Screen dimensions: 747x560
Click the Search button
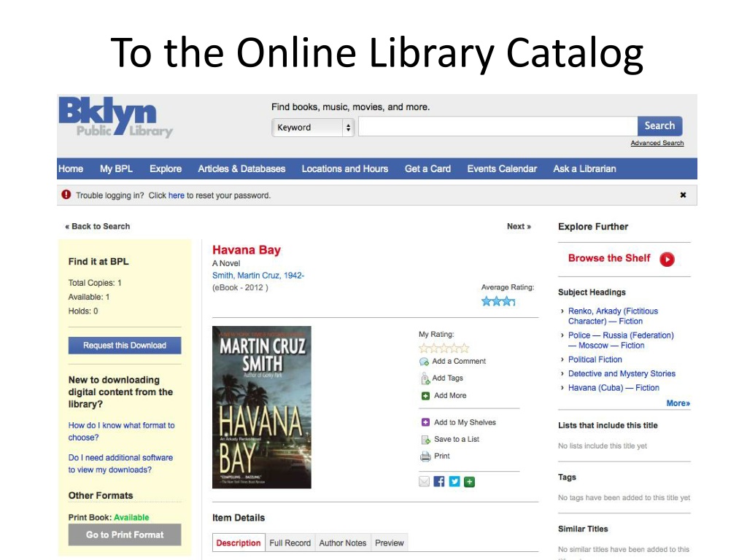click(x=659, y=125)
